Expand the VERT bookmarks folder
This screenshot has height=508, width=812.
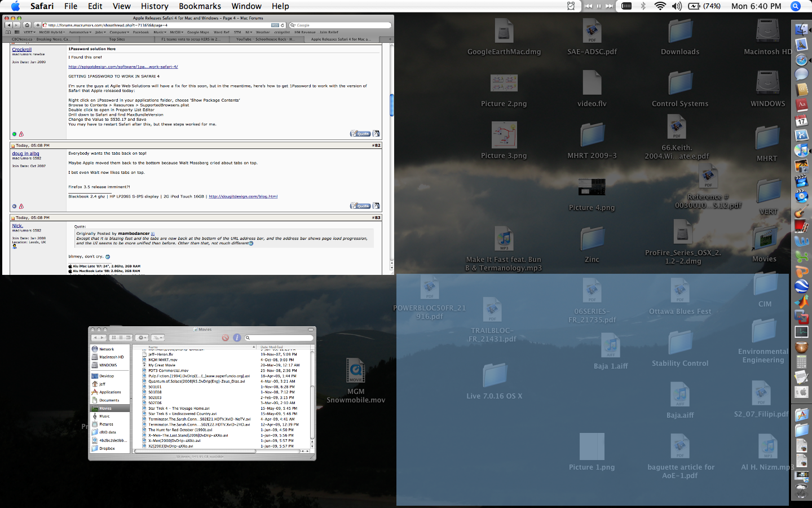click(x=29, y=32)
